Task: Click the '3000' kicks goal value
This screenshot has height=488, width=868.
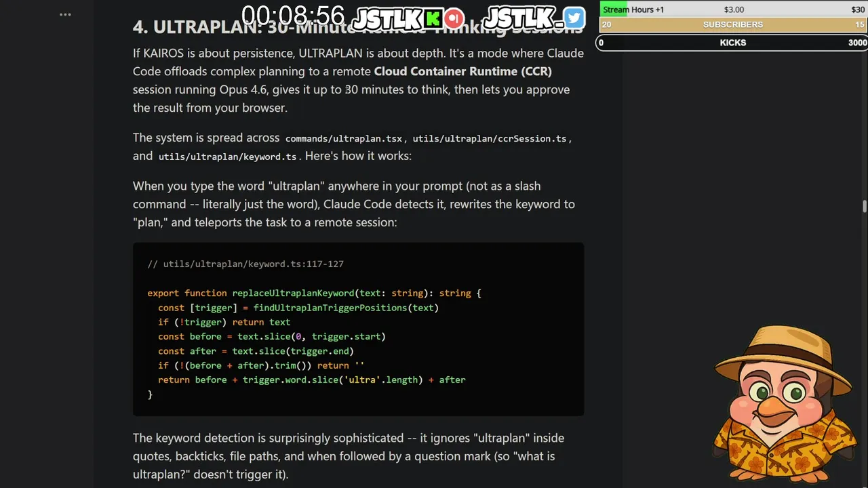Action: pos(857,42)
